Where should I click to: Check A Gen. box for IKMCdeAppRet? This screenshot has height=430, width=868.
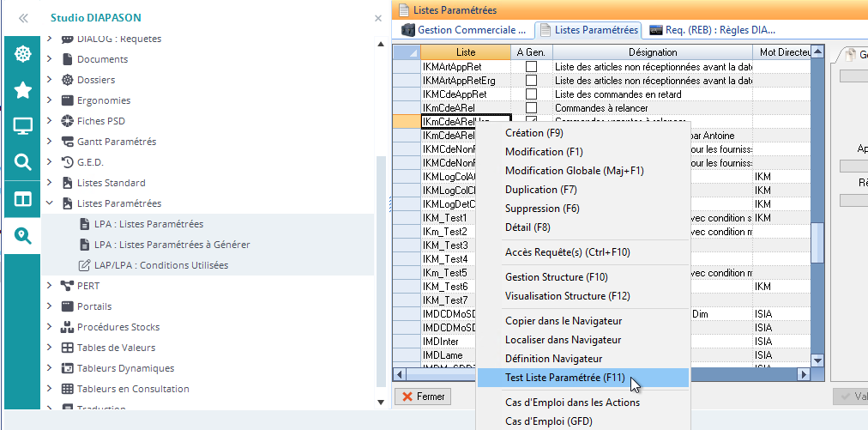coord(531,94)
